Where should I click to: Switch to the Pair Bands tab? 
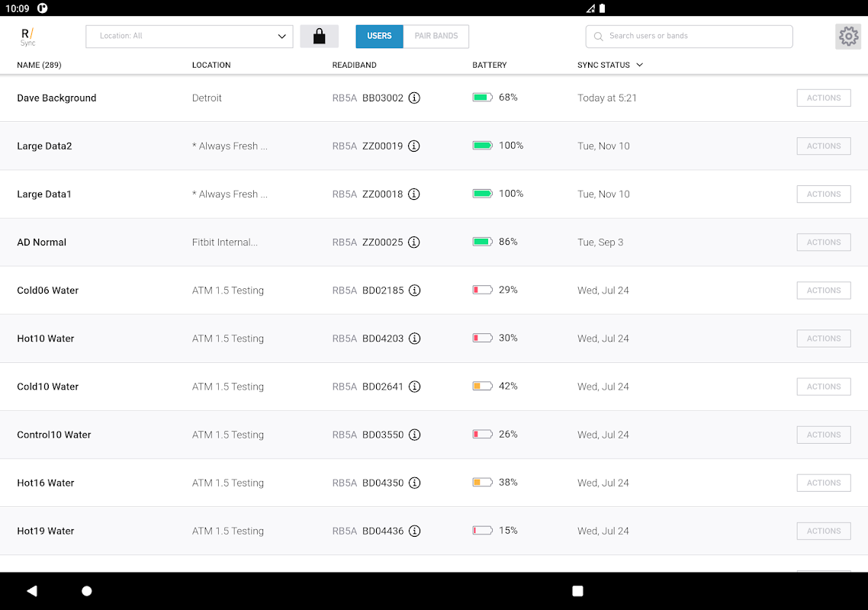click(x=436, y=37)
